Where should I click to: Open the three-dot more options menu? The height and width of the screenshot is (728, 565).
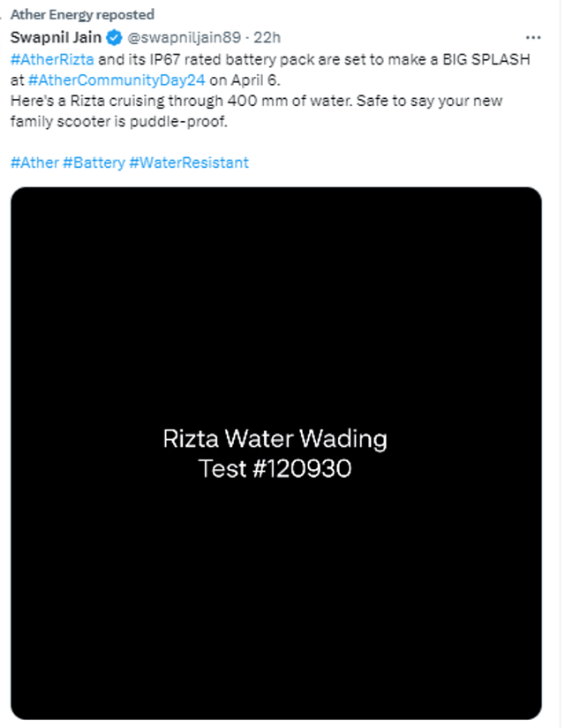(x=533, y=38)
